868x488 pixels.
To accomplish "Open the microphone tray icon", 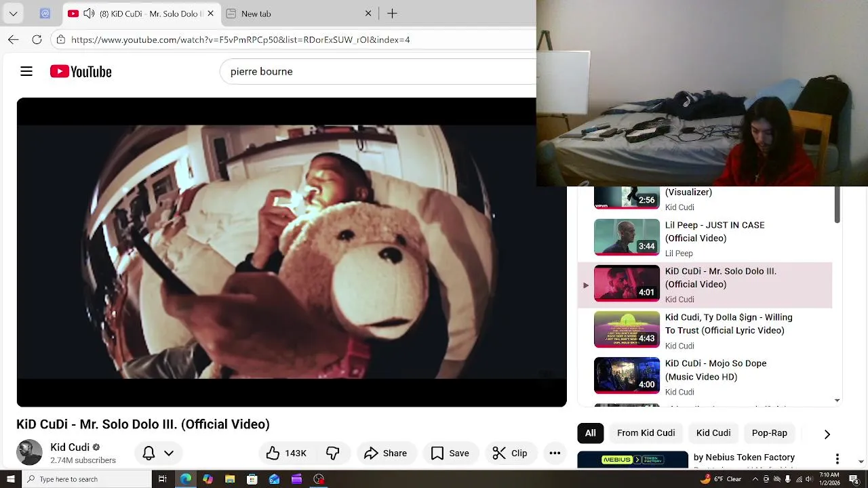I will pyautogui.click(x=787, y=479).
